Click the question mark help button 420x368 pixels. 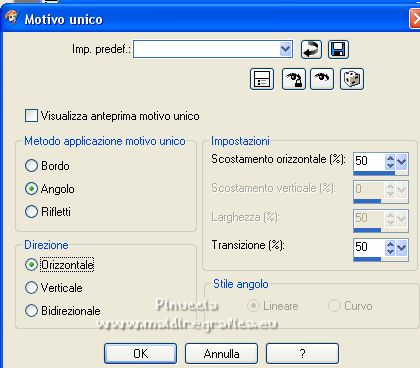pyautogui.click(x=302, y=354)
